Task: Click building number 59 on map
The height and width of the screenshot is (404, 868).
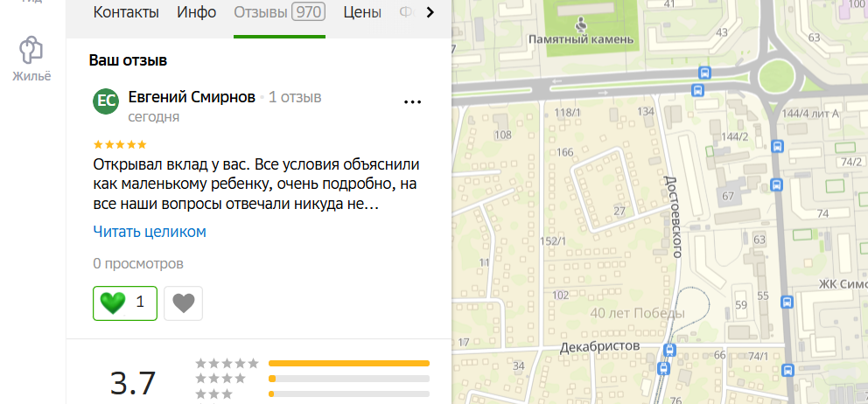Action: (x=740, y=304)
